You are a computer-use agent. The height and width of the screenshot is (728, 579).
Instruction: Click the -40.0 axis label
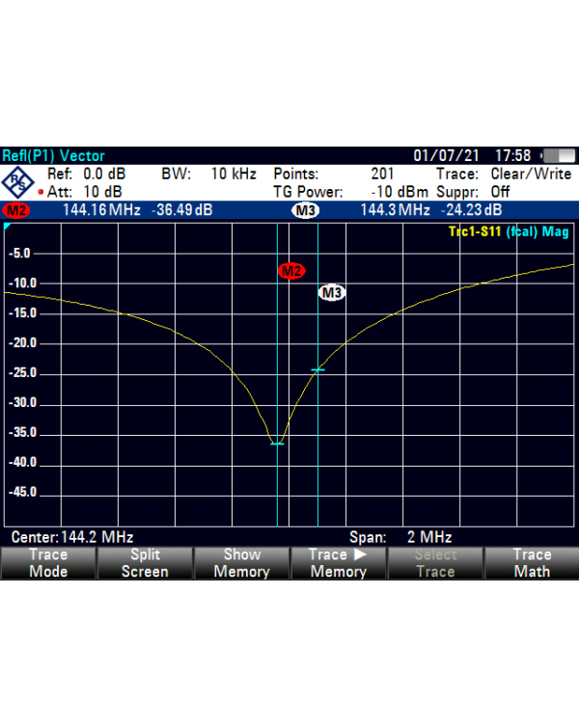point(22,463)
